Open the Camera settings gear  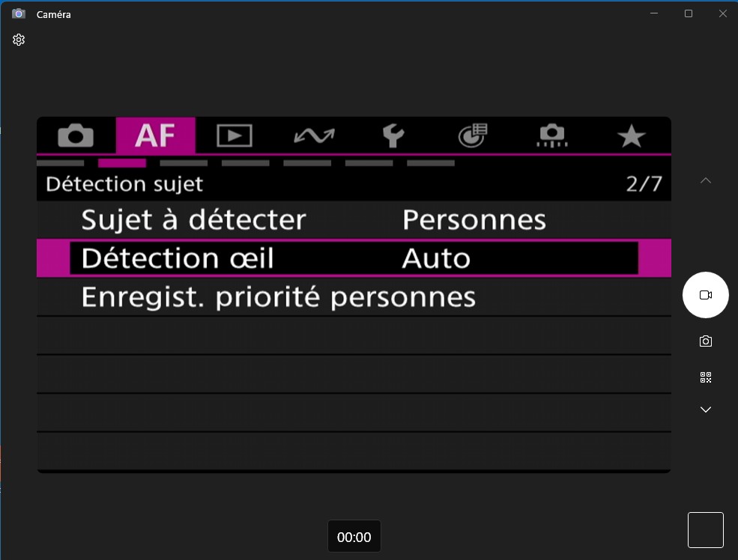click(19, 40)
